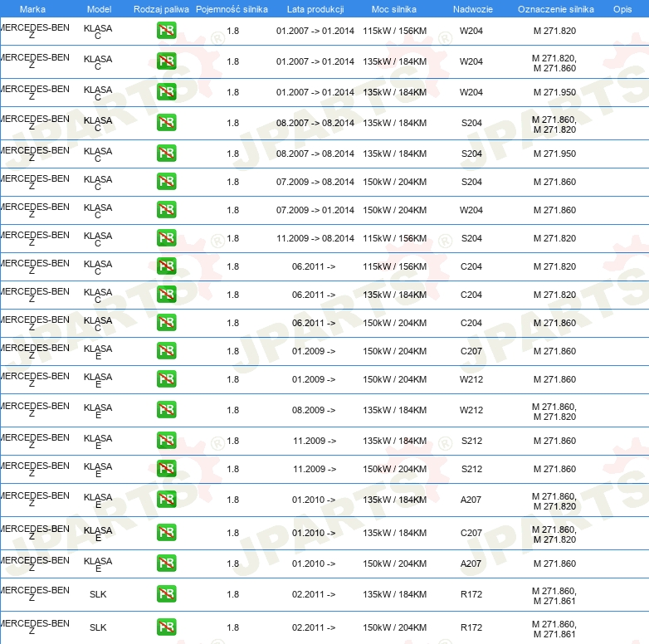Click the Nadwozie column header
The image size is (649, 644).
click(473, 9)
